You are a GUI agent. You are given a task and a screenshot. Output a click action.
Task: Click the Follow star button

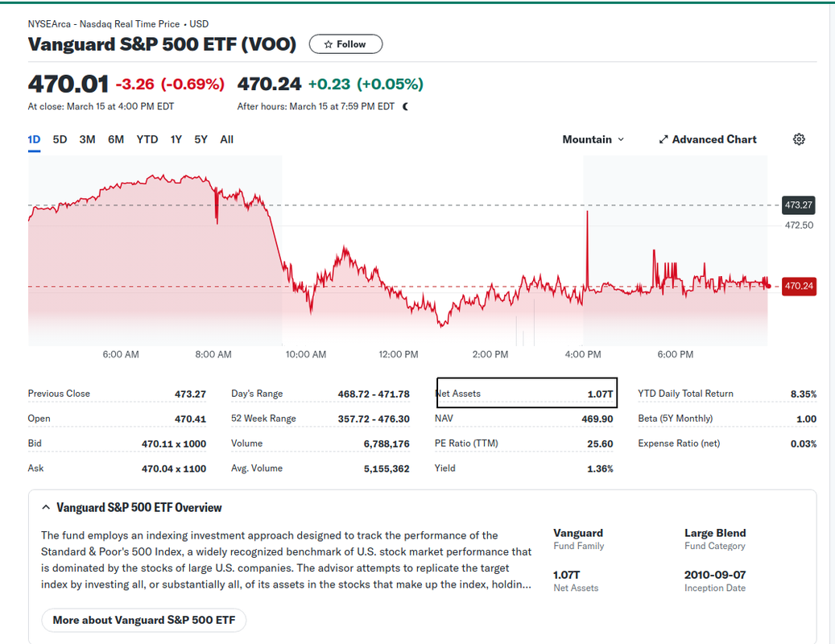345,44
